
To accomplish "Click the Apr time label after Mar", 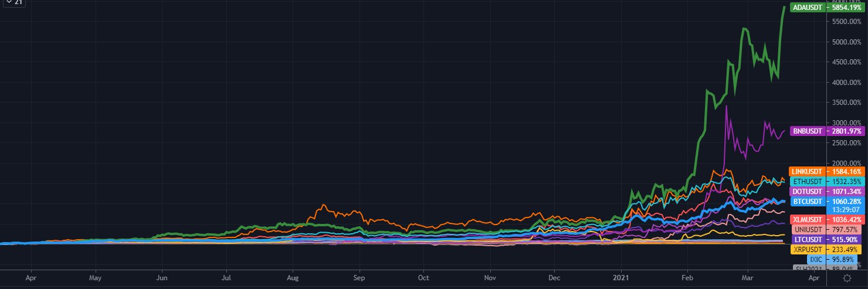I will [x=813, y=280].
